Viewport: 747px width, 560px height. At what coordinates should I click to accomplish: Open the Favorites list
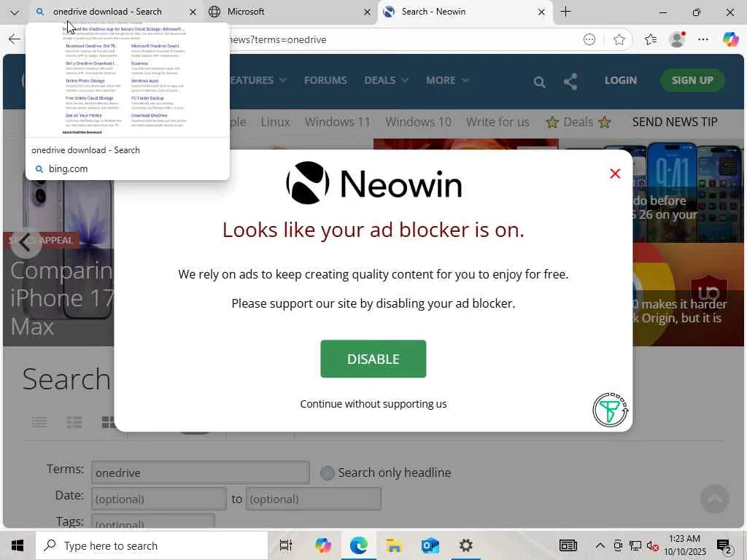(x=651, y=40)
